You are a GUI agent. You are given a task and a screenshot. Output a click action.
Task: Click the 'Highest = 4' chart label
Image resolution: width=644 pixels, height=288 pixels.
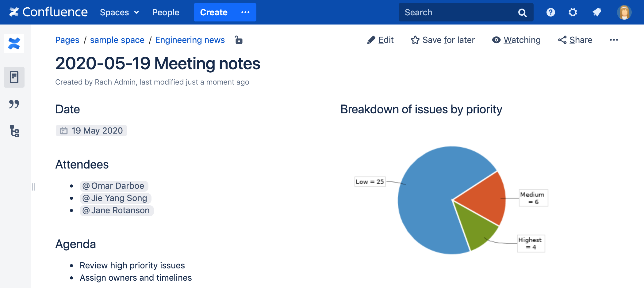pyautogui.click(x=531, y=243)
